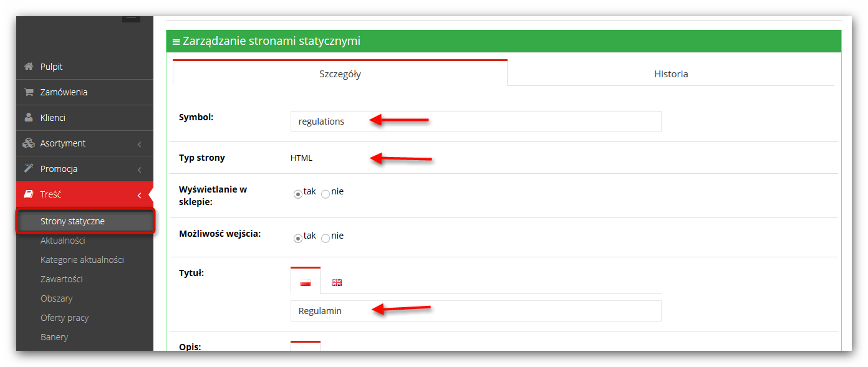
Task: Open Kategorie aktualności submenu item
Action: click(x=82, y=260)
